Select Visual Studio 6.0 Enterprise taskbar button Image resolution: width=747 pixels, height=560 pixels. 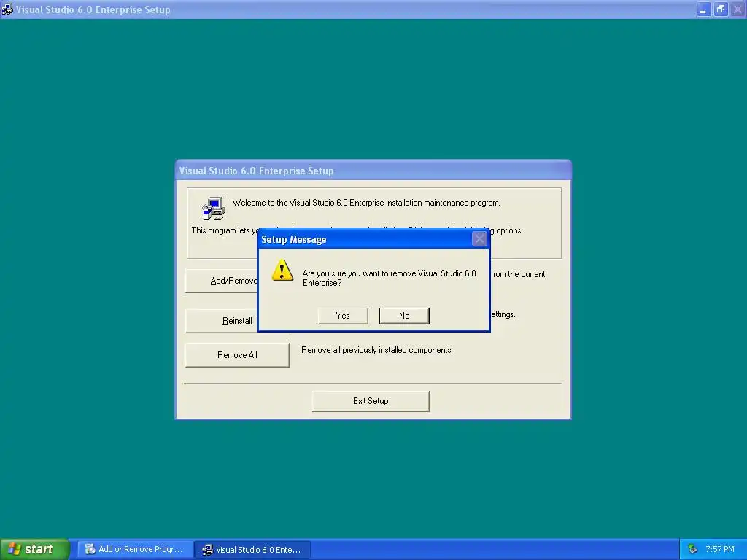coord(252,550)
